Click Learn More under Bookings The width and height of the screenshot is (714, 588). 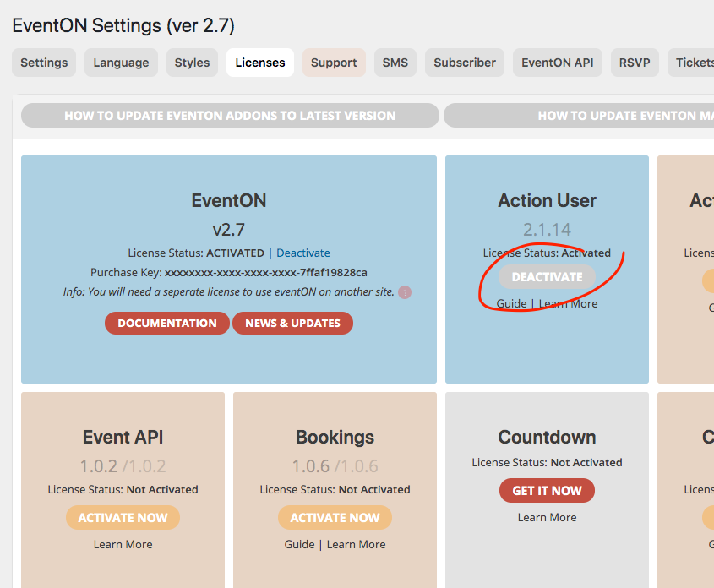click(x=356, y=544)
